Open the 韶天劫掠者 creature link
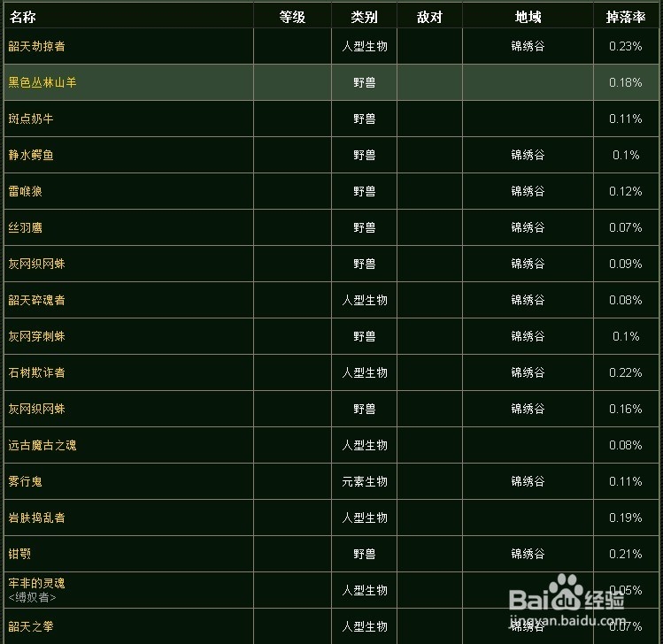 36,46
